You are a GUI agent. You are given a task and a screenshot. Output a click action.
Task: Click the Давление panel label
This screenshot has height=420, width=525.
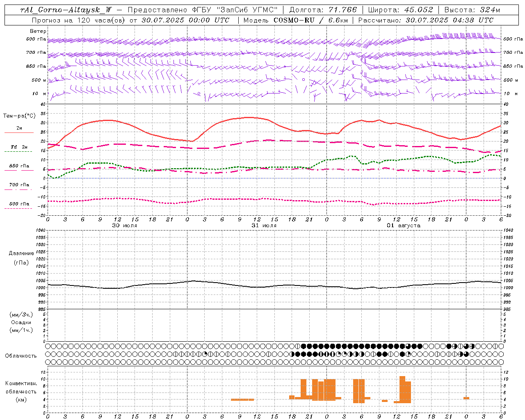[x=21, y=253]
